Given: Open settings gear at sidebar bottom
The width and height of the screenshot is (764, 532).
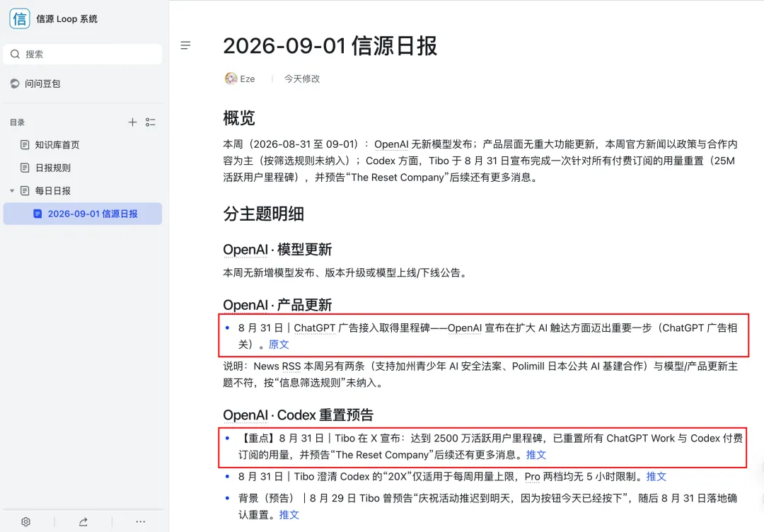Looking at the screenshot, I should point(26,522).
